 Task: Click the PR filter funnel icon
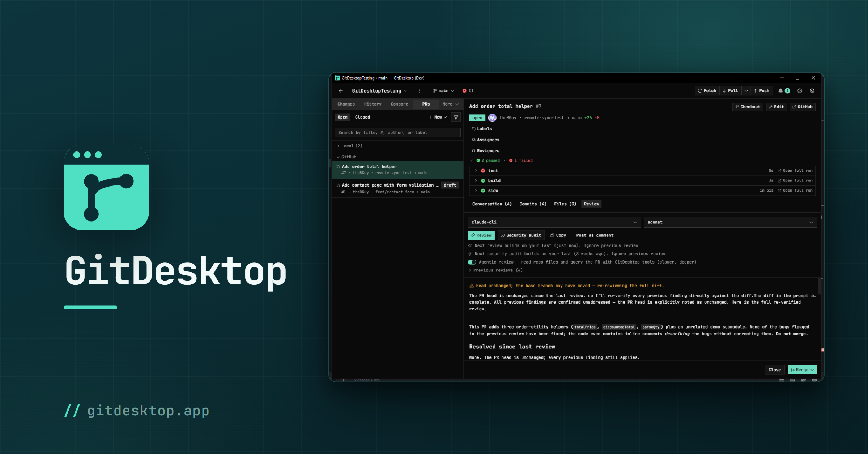point(456,117)
